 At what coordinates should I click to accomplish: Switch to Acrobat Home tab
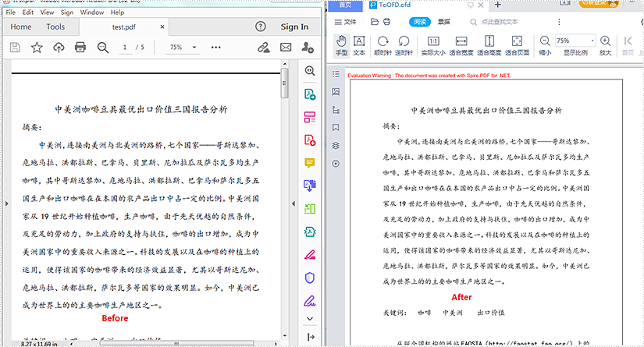pyautogui.click(x=21, y=27)
